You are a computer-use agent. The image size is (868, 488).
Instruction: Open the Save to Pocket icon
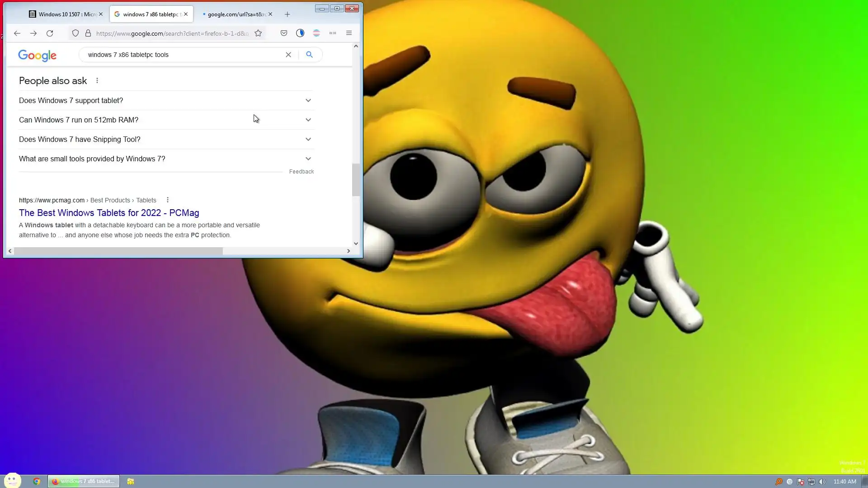(284, 33)
